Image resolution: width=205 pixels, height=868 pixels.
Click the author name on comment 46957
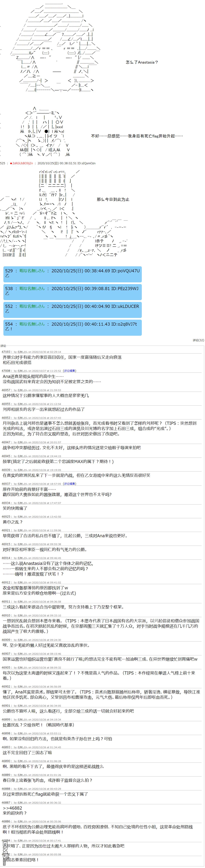(x=22, y=390)
